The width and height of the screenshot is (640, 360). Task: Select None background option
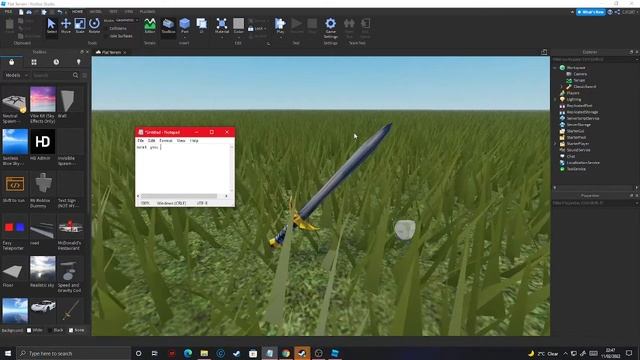pyautogui.click(x=76, y=330)
